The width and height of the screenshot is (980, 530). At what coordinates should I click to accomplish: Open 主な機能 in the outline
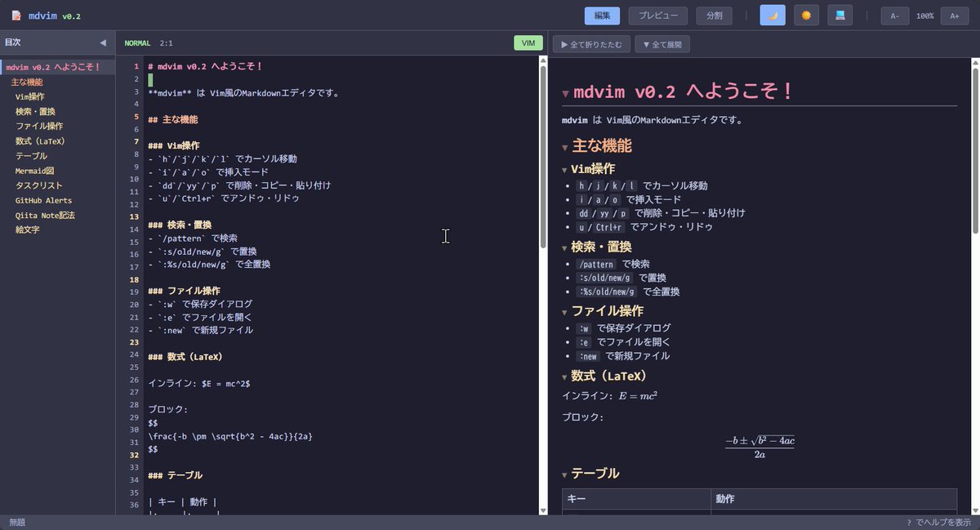click(27, 82)
